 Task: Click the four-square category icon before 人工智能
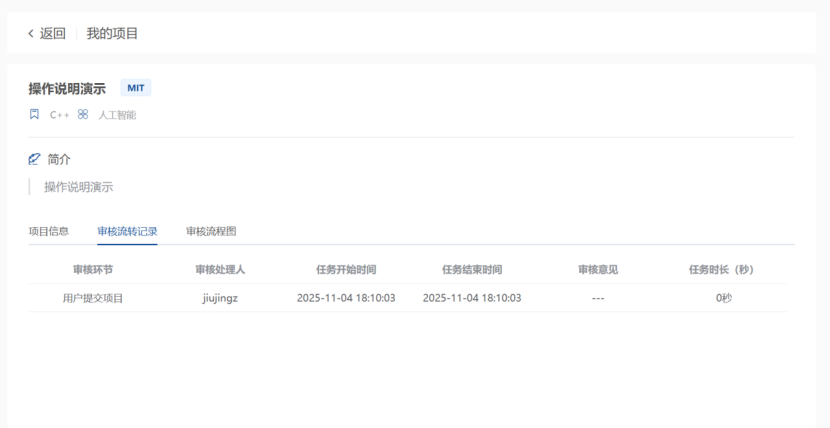tap(83, 115)
